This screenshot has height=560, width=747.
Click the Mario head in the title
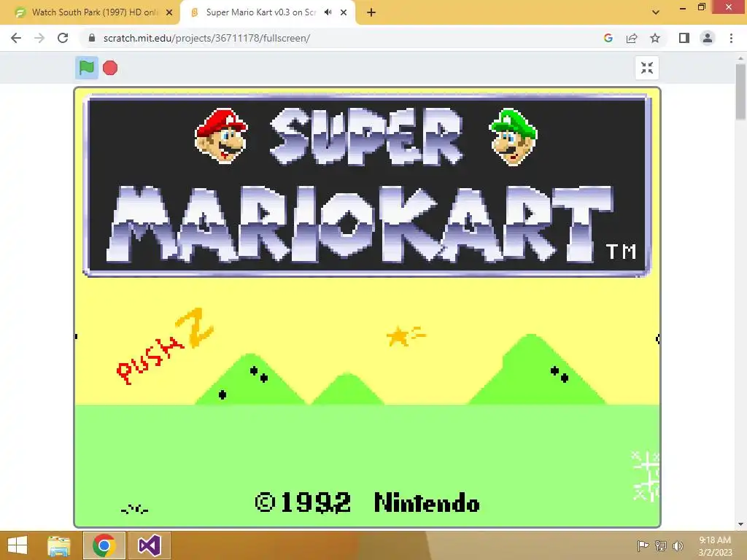point(221,136)
